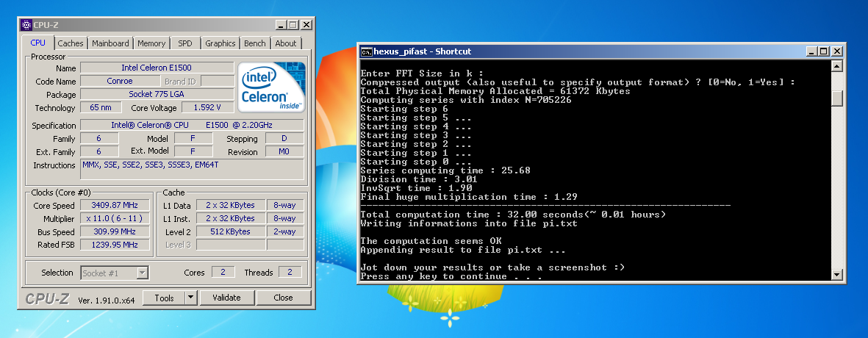Click the L1 Inst. 2 x 32 KBytes value

click(x=230, y=218)
